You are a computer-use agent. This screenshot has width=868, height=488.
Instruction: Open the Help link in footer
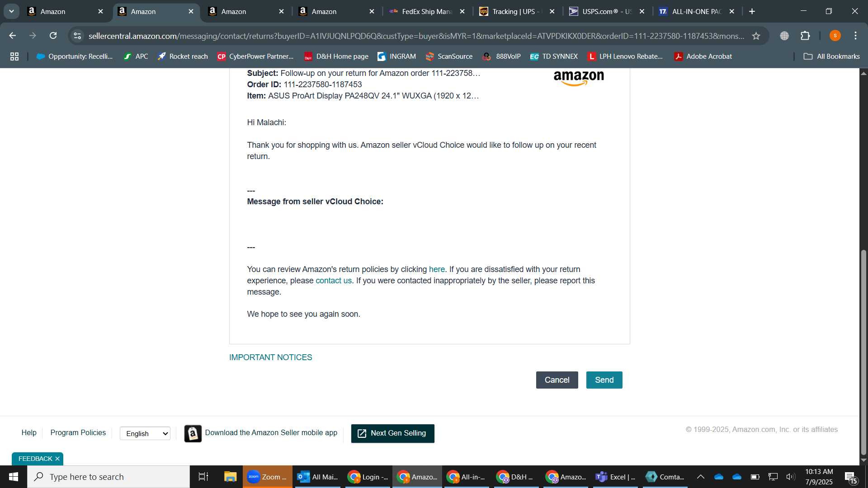29,432
